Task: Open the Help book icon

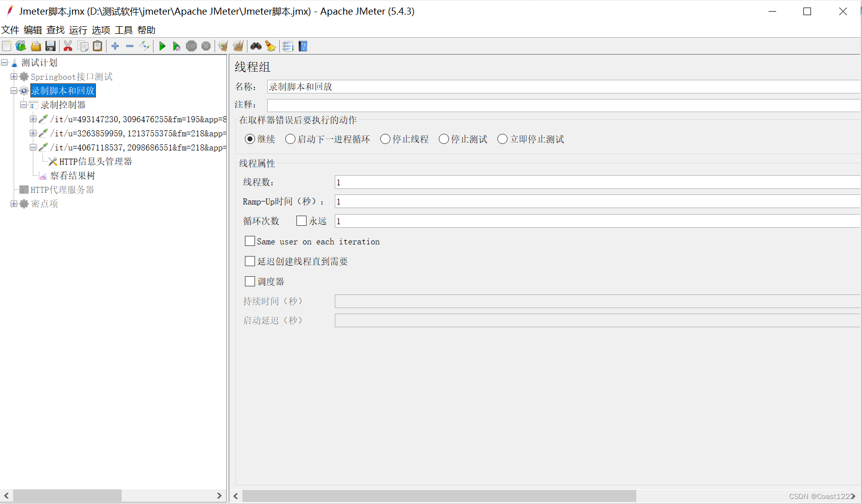Action: click(x=303, y=46)
